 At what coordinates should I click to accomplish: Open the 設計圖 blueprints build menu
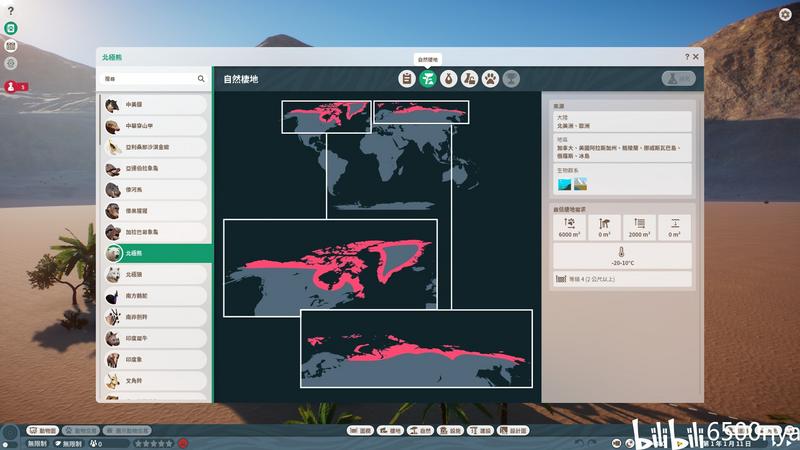pos(513,431)
